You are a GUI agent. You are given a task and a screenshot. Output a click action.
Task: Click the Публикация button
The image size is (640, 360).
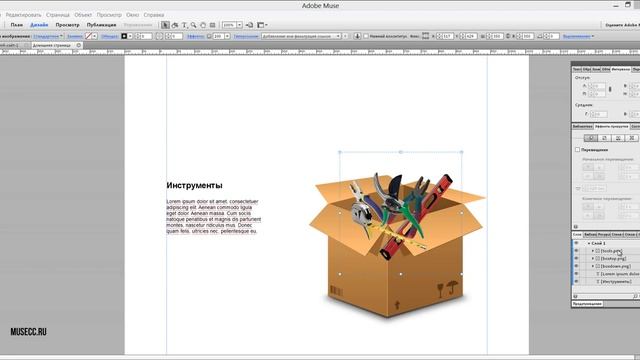101,25
